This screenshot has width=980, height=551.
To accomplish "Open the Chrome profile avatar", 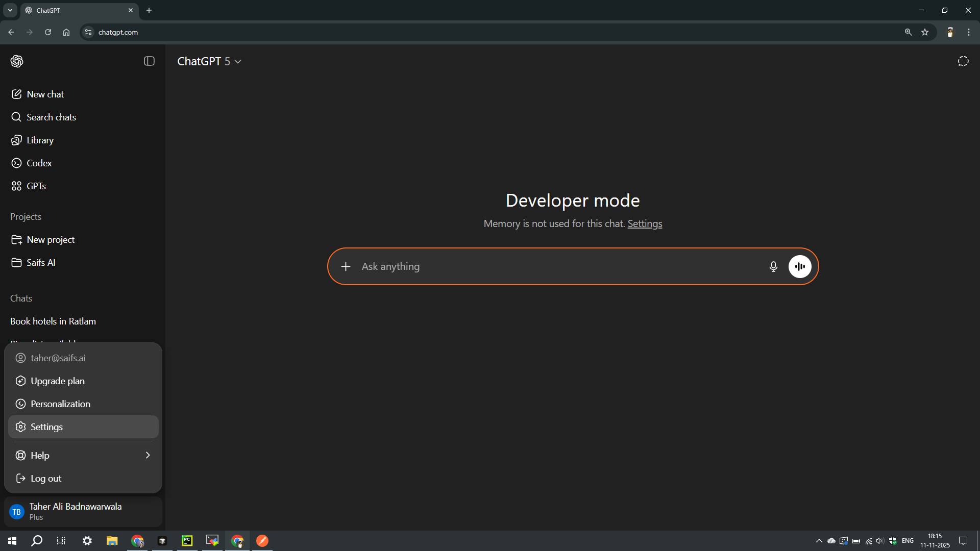I will click(950, 32).
